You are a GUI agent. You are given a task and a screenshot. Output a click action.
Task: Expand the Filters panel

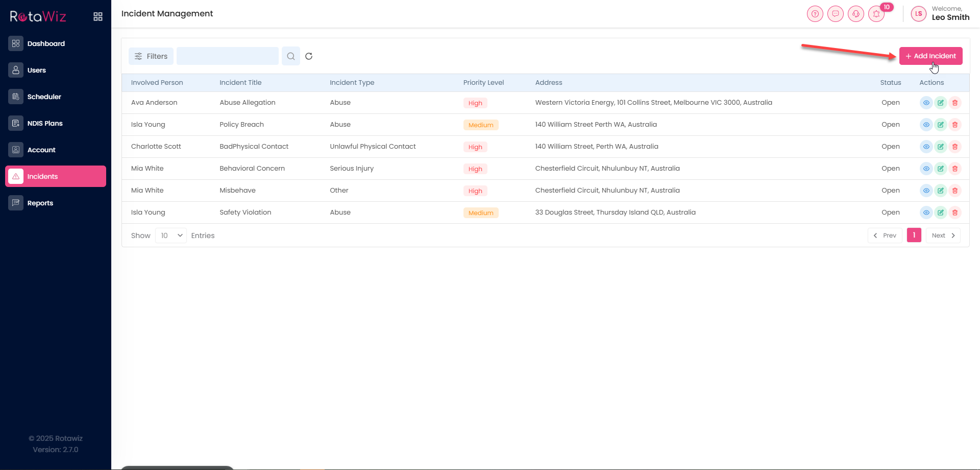[151, 56]
